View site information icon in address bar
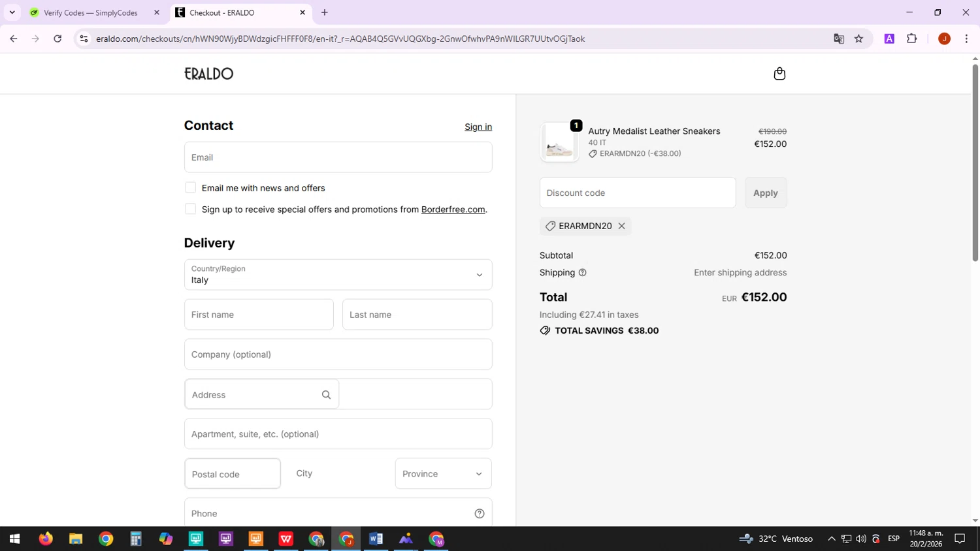The height and width of the screenshot is (551, 980). pyautogui.click(x=84, y=39)
